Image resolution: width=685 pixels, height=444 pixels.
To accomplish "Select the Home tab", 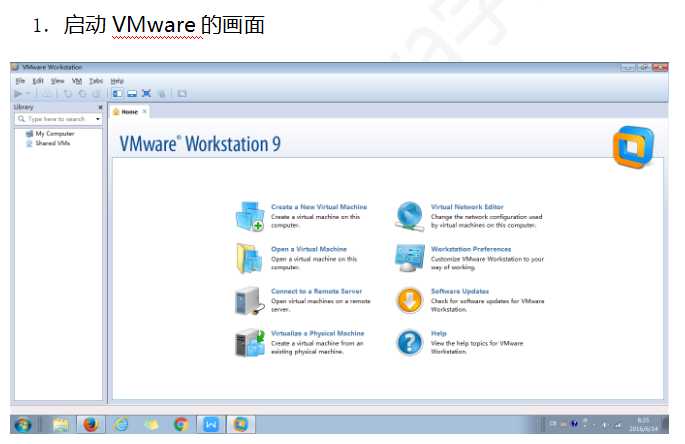I will 129,112.
